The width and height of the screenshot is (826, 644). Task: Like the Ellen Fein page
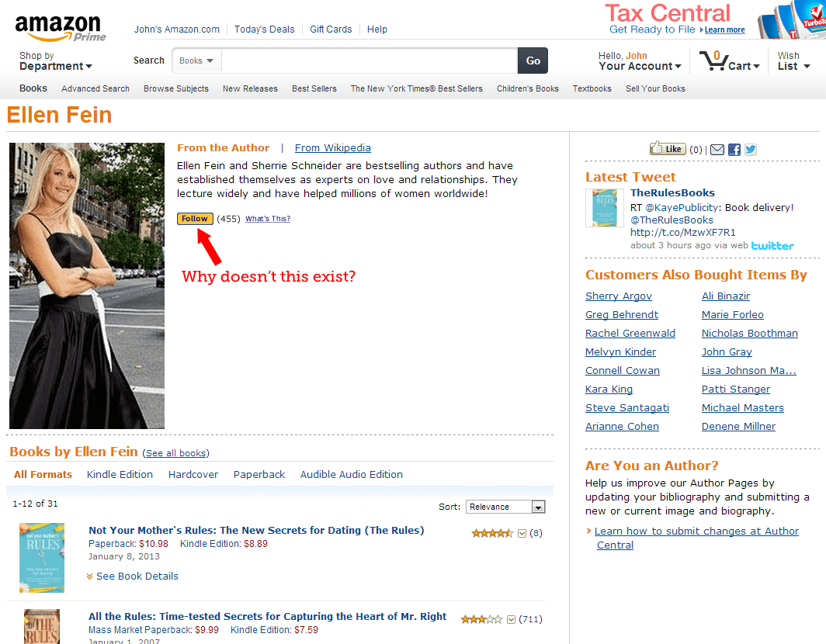point(667,148)
